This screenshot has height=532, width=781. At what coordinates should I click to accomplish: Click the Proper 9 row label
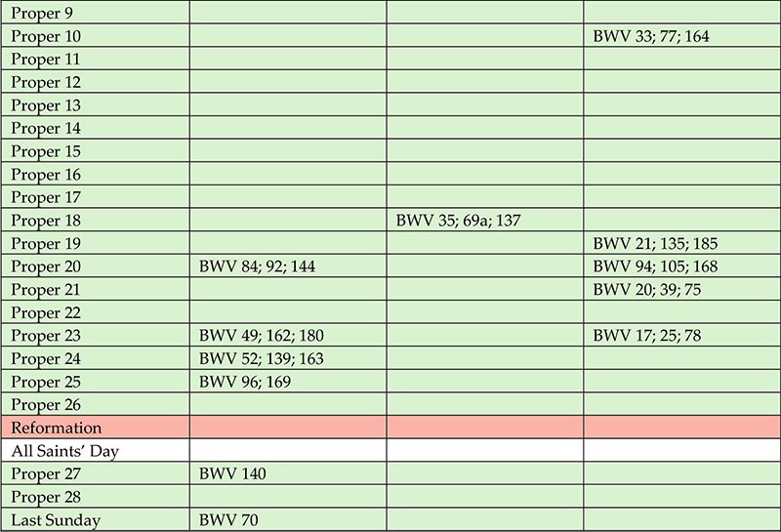tap(95, 13)
